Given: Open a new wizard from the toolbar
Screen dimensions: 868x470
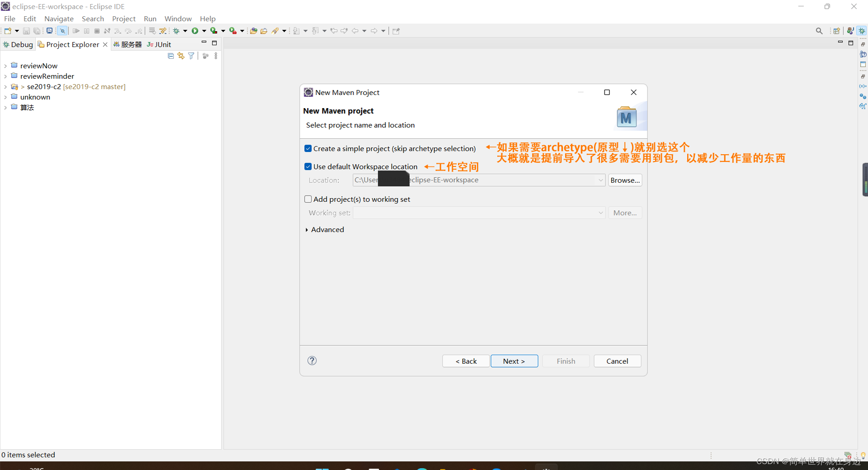Looking at the screenshot, I should point(7,30).
